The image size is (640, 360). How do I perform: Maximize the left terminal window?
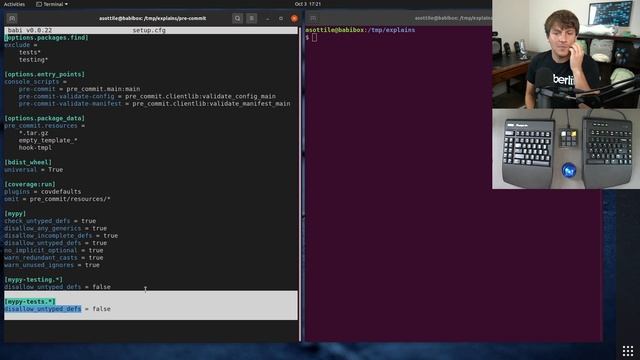point(281,18)
